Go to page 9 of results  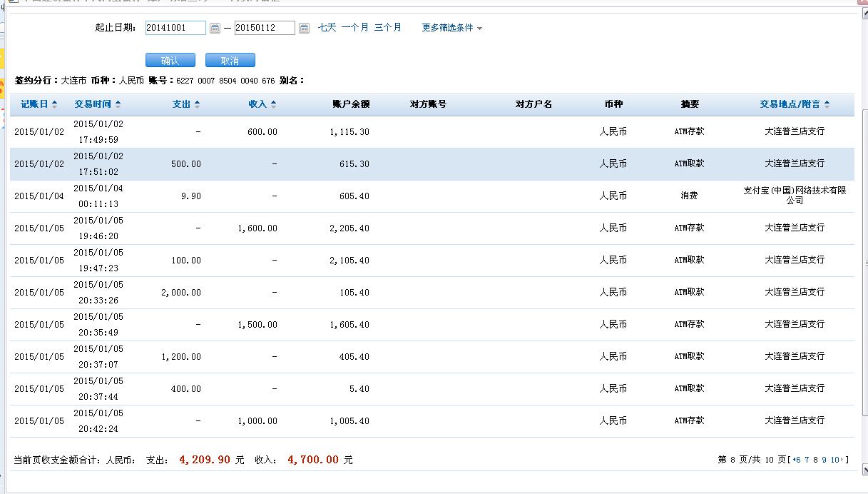(824, 460)
